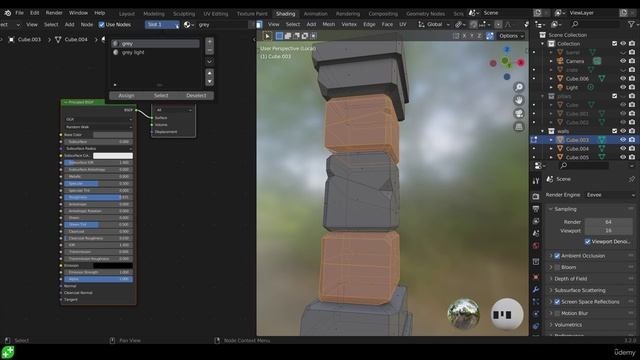Image resolution: width=640 pixels, height=360 pixels.
Task: Open the View Layer properties tab icon
Action: (536, 221)
